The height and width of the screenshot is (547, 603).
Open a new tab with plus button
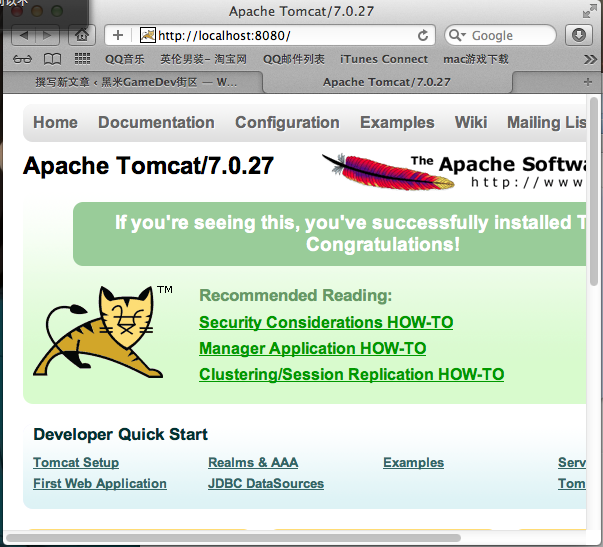click(587, 82)
